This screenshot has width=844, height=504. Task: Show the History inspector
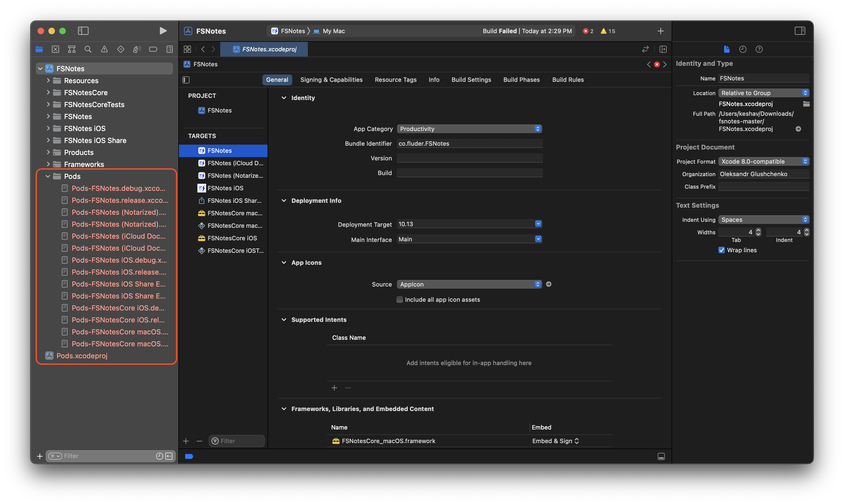tap(743, 49)
